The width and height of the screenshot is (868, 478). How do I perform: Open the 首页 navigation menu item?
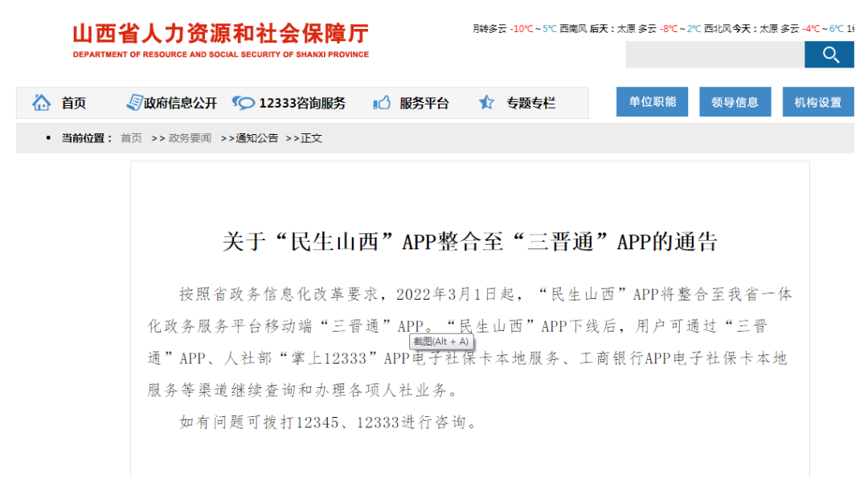pos(73,104)
